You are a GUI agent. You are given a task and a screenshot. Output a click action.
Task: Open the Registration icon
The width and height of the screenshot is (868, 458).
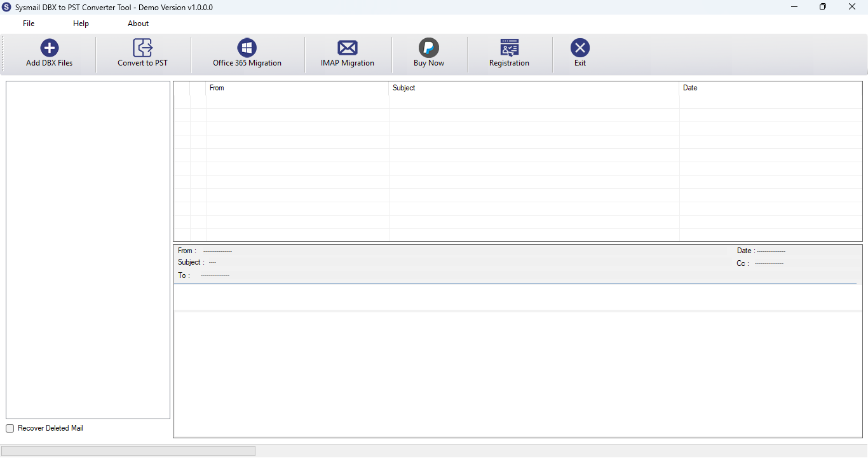[x=510, y=48]
